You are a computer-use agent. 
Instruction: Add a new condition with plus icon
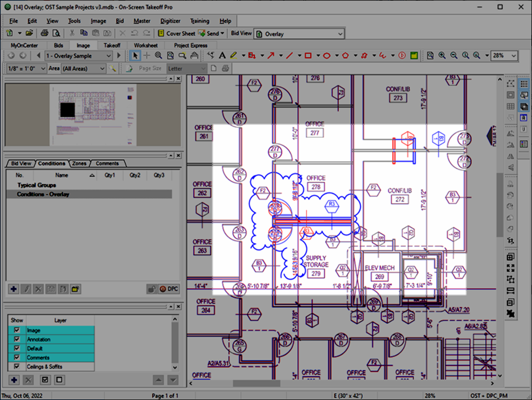14,289
